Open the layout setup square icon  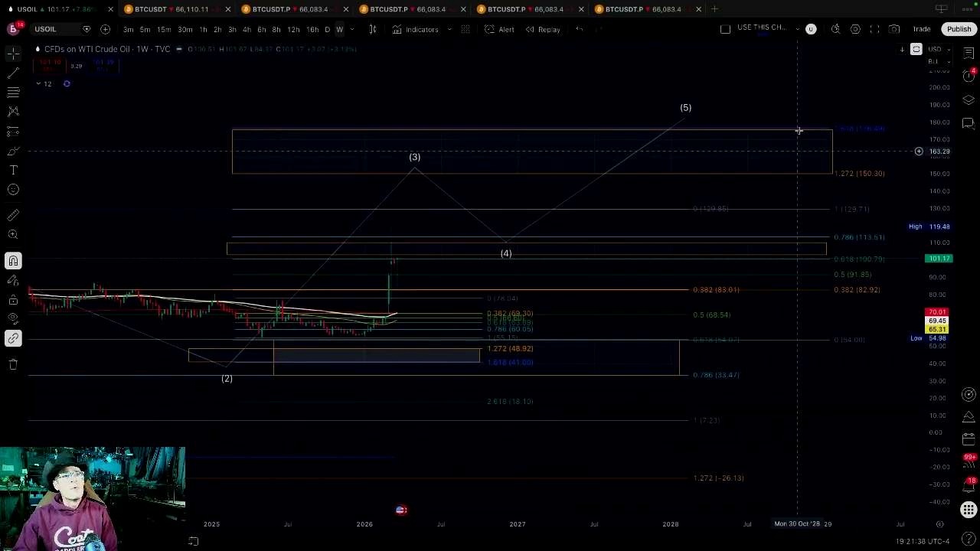[x=726, y=29]
